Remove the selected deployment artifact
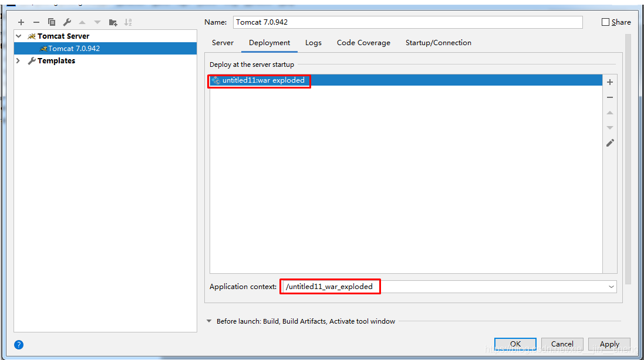The width and height of the screenshot is (644, 360). point(610,97)
